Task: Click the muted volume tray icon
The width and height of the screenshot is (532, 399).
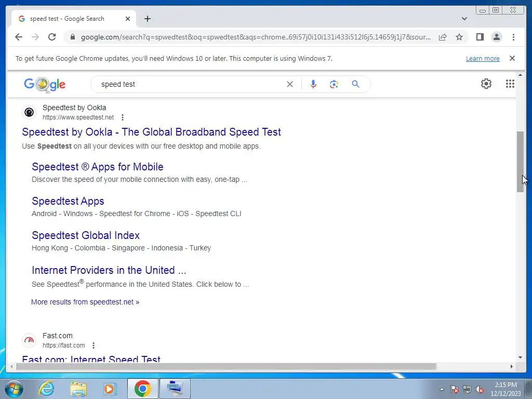Action: tap(480, 389)
